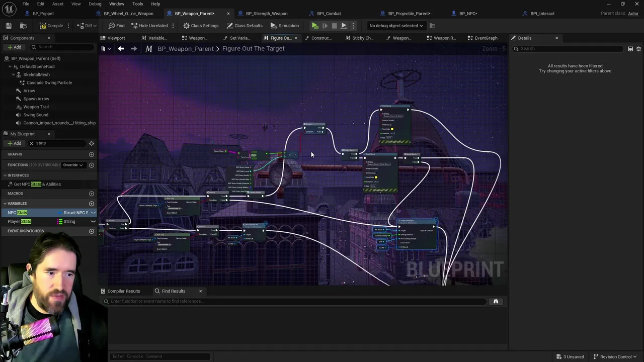Close the BP_Weapon_Parent asset tab
This screenshot has height=362, width=644.
tap(228, 14)
